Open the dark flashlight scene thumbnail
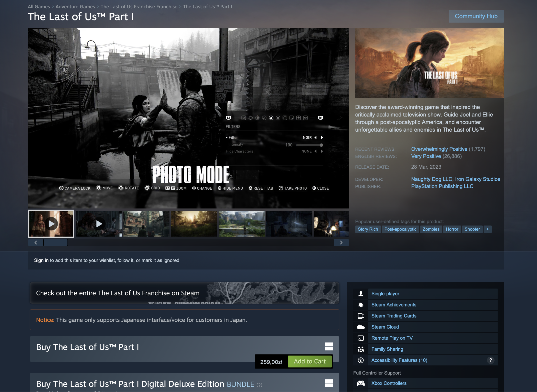The width and height of the screenshot is (537, 392). (x=289, y=224)
